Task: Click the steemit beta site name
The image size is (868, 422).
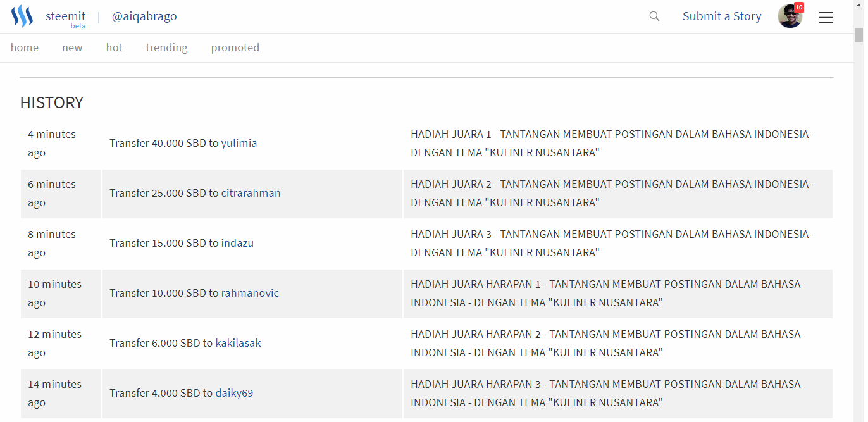Action: [x=65, y=18]
